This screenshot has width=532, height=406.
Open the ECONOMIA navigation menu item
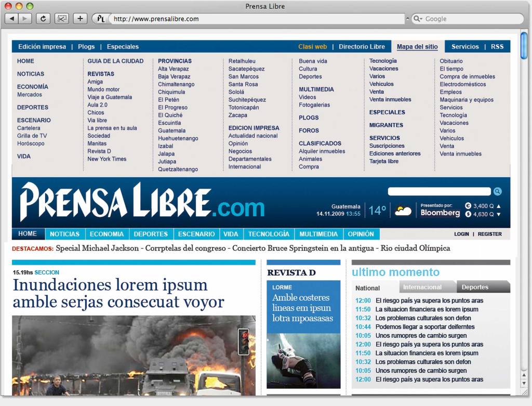[x=107, y=234]
